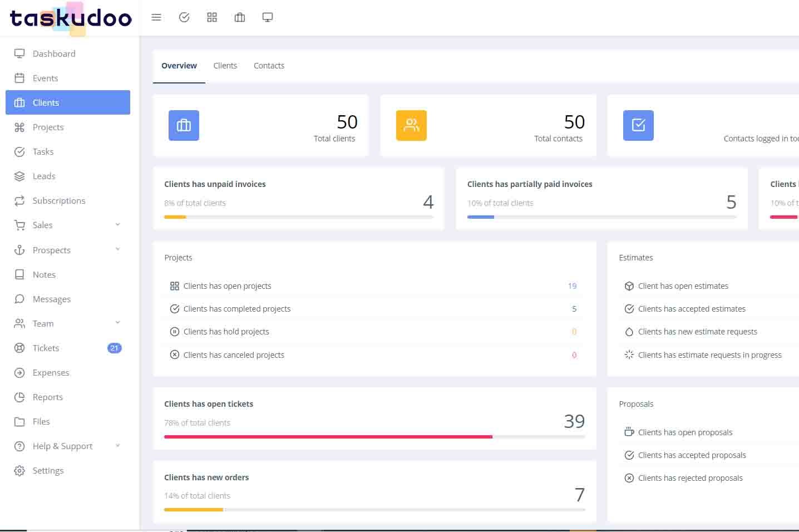This screenshot has width=799, height=532.
Task: Click the blue briefcase Total clients icon
Action: coord(184,125)
